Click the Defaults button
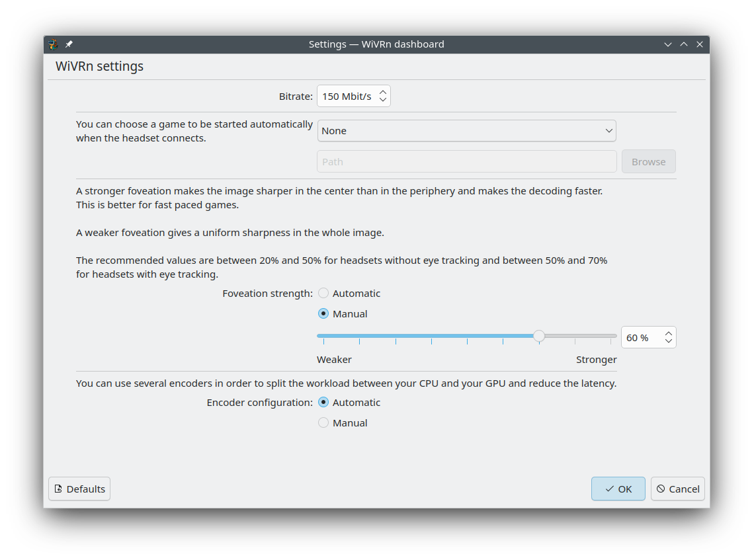This screenshot has height=560, width=754. coord(79,489)
